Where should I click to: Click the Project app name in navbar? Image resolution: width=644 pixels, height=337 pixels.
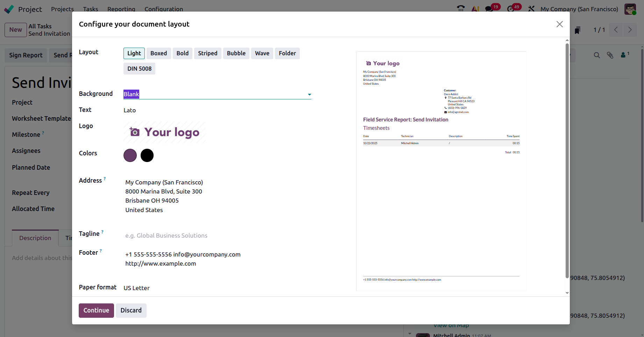[30, 9]
